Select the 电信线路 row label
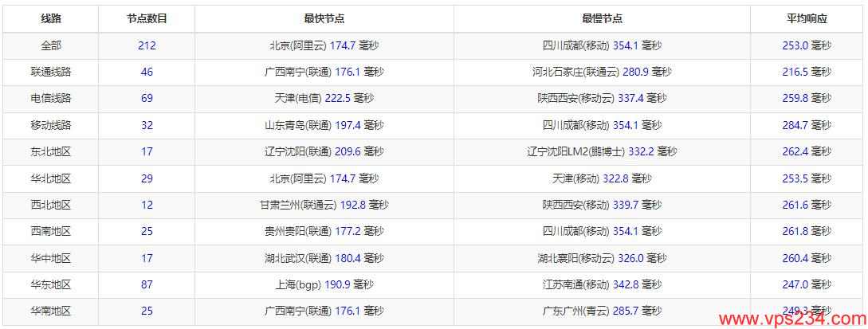 click(x=51, y=99)
